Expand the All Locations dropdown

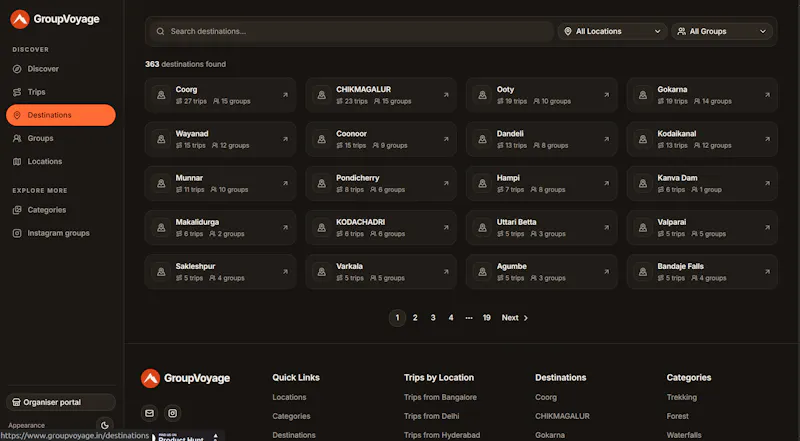point(612,32)
